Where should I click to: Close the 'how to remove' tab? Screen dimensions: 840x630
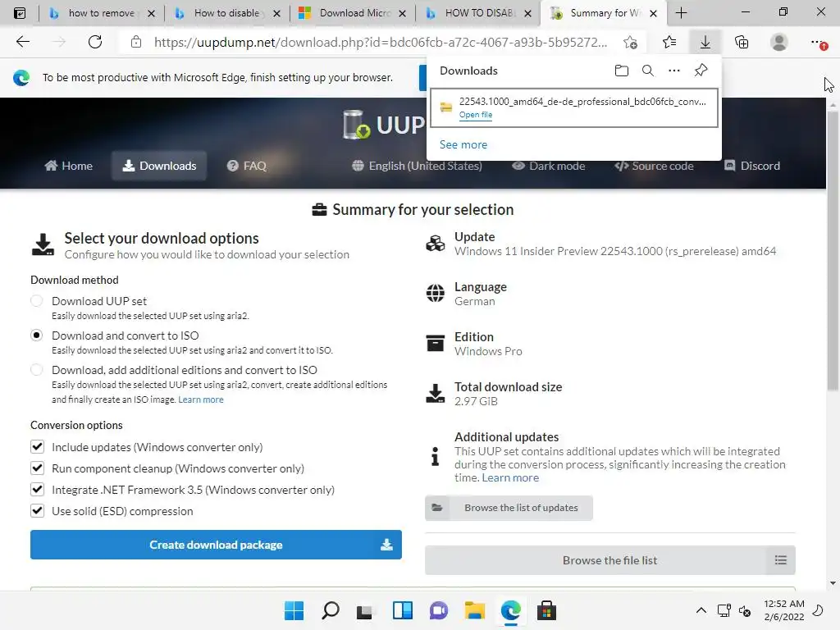pos(151,13)
